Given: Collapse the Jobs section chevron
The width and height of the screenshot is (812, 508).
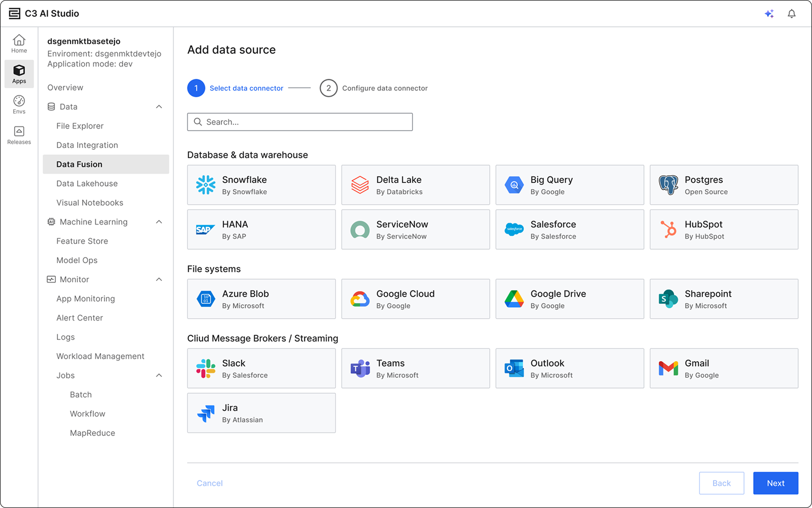Looking at the screenshot, I should click(159, 375).
